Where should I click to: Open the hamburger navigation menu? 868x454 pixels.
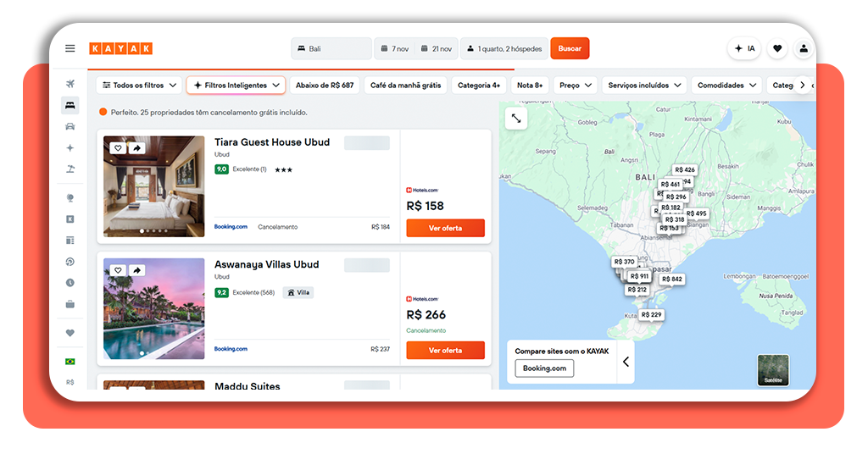(70, 48)
